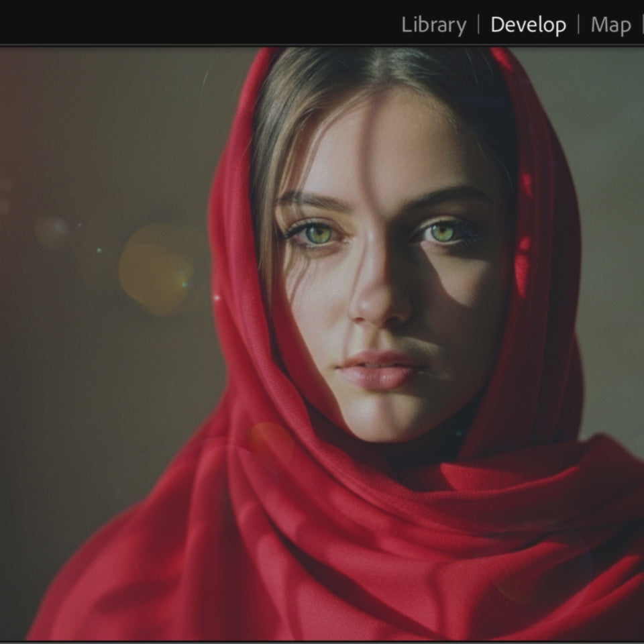The width and height of the screenshot is (644, 644).
Task: Click the woman's chin in the photo
Action: tap(386, 423)
